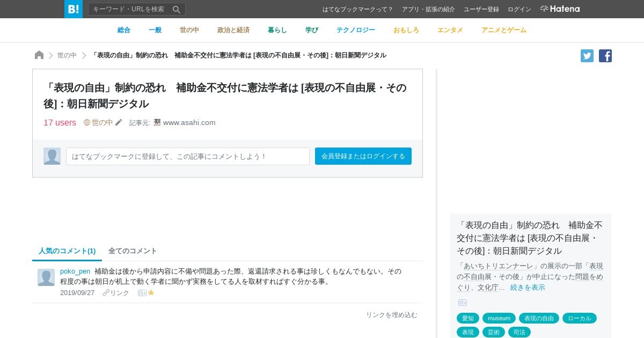The height and width of the screenshot is (338, 644).
Task: Click the add-star icon in sidebar card
Action: point(463,303)
